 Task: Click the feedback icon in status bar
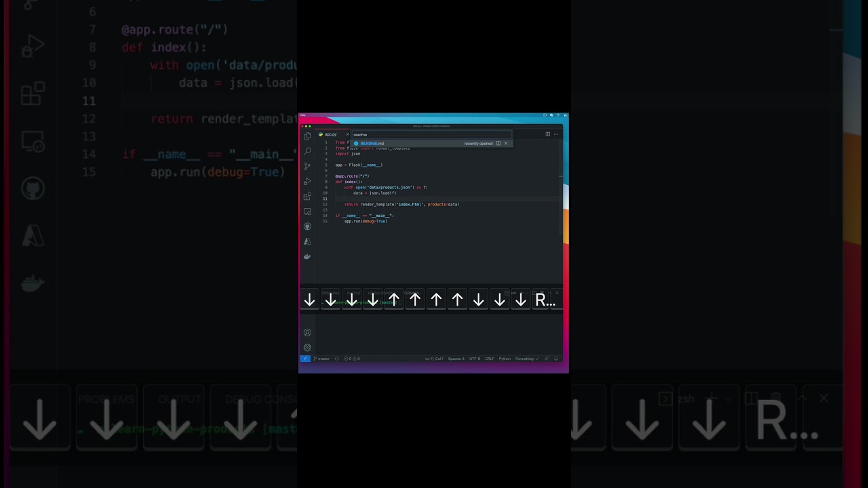[547, 359]
